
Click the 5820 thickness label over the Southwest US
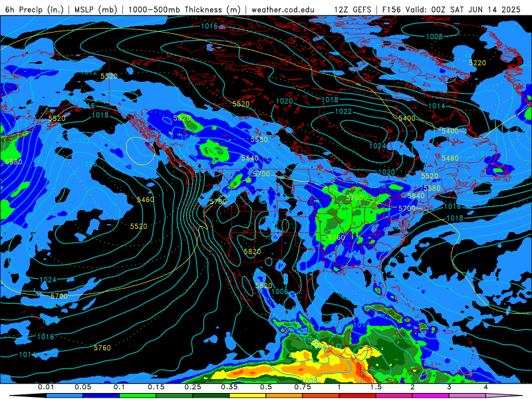tap(253, 251)
